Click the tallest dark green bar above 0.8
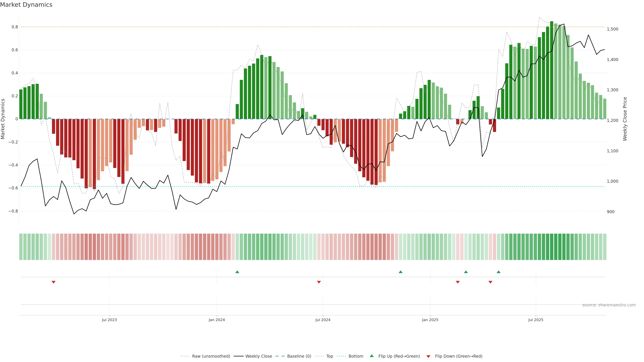The height and width of the screenshot is (362, 644). coord(551,70)
